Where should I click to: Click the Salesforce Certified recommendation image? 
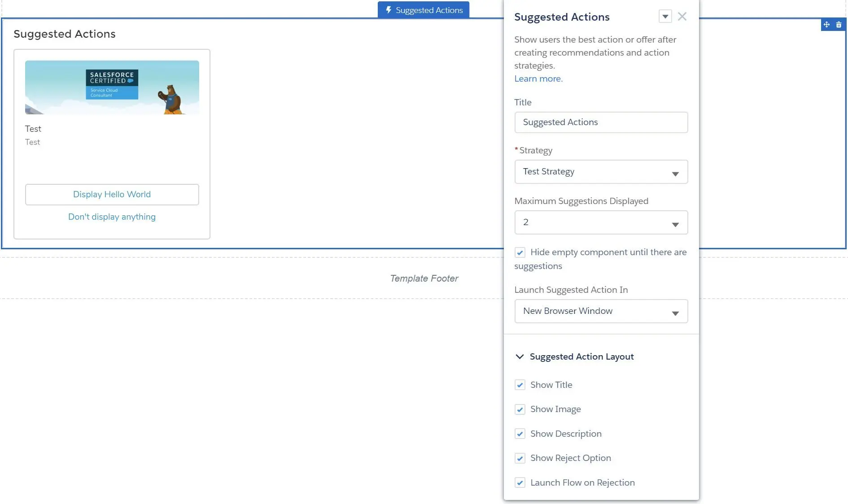pos(112,87)
